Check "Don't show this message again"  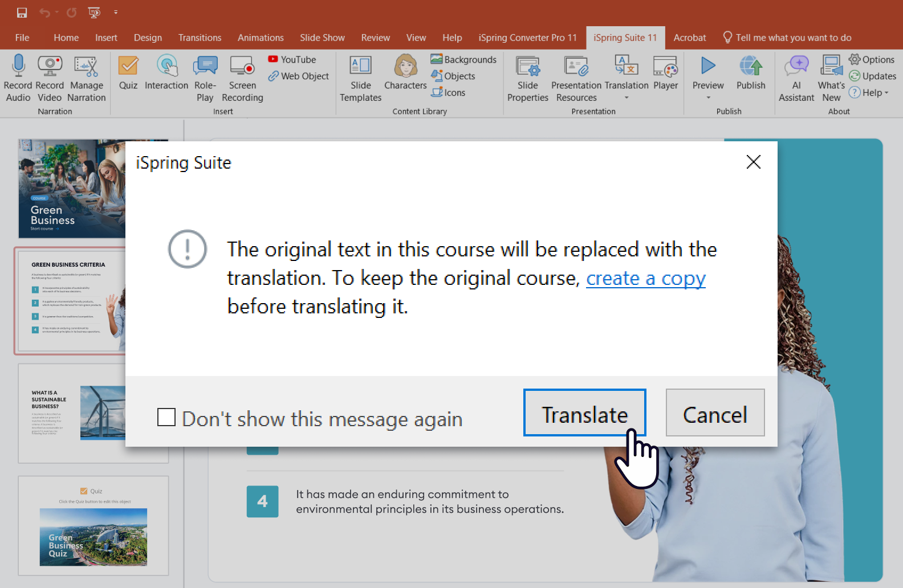coord(166,417)
